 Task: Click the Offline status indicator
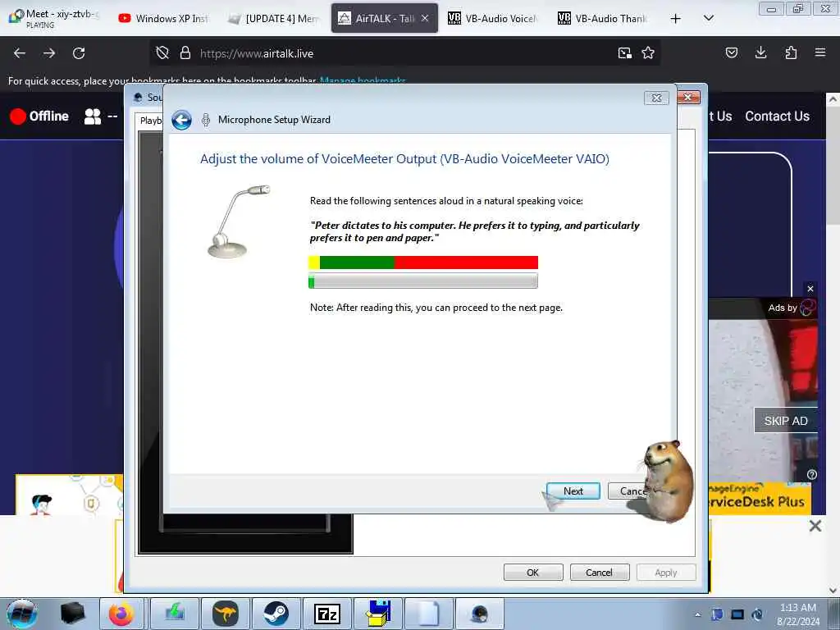pyautogui.click(x=39, y=116)
